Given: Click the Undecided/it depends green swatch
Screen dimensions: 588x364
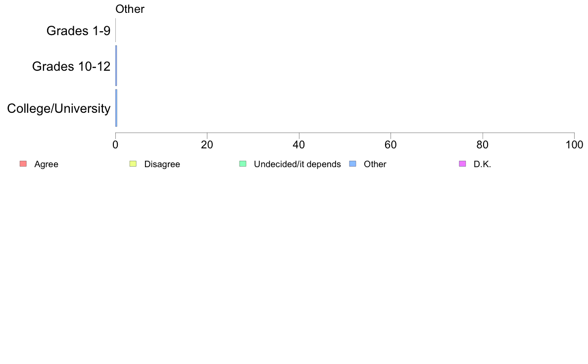Looking at the screenshot, I should pos(243,164).
